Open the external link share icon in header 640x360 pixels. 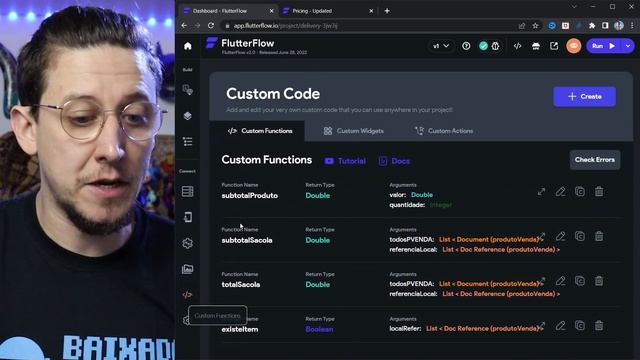[554, 46]
